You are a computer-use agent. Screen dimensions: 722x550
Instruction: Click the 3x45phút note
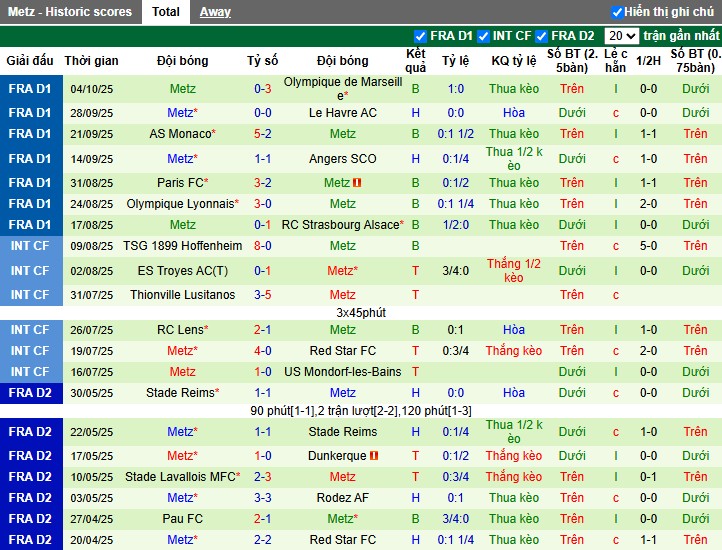coord(361,313)
